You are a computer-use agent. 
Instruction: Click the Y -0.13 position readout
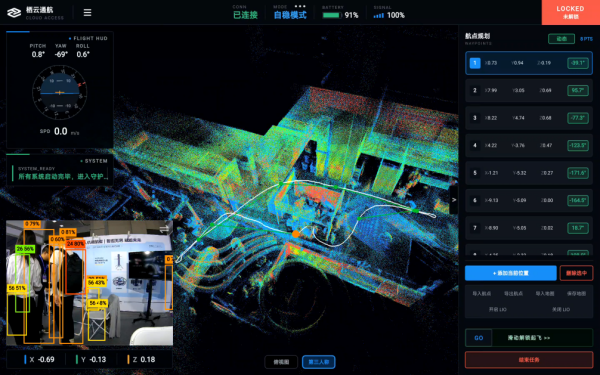pyautogui.click(x=91, y=359)
